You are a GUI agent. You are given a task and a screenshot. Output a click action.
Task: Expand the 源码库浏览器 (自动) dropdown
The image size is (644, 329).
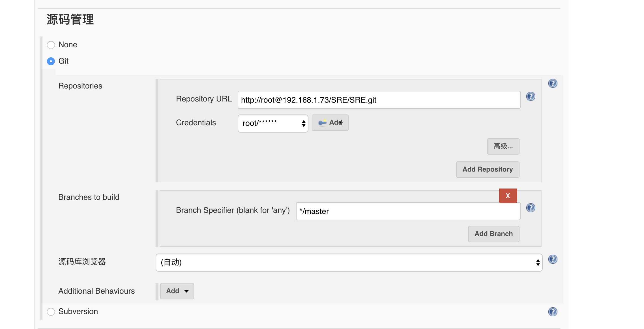349,263
